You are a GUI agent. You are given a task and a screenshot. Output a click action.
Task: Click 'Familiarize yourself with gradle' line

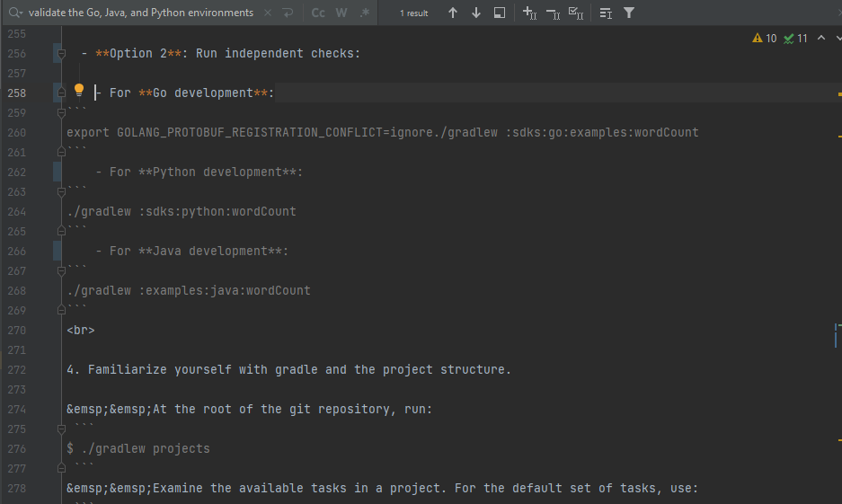[288, 370]
